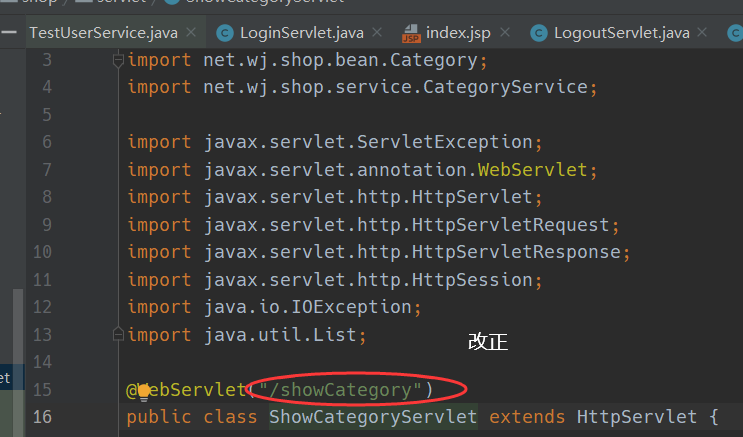
Task: Close the LoginServlet.java tab
Action: click(x=377, y=33)
